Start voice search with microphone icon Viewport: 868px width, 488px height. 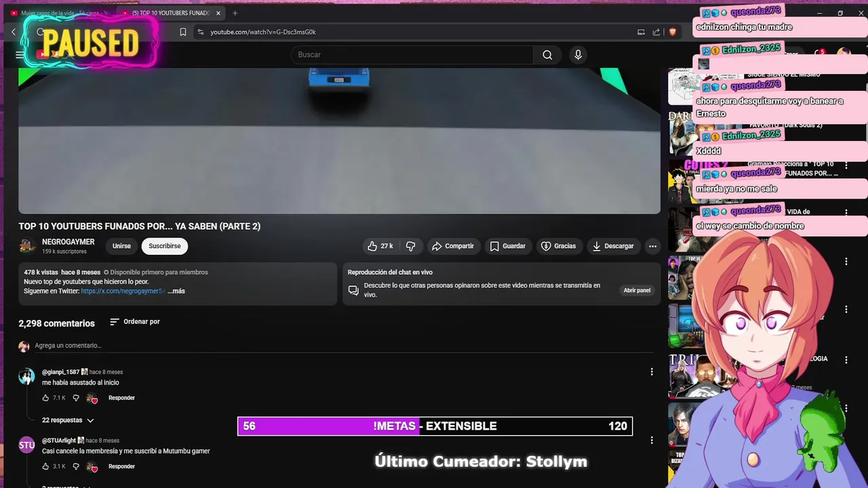(578, 55)
